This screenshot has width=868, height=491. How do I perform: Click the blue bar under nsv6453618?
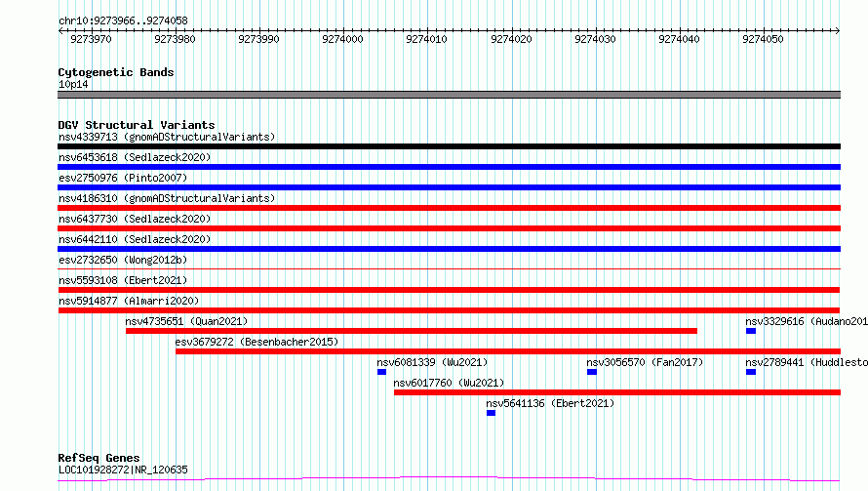point(449,167)
